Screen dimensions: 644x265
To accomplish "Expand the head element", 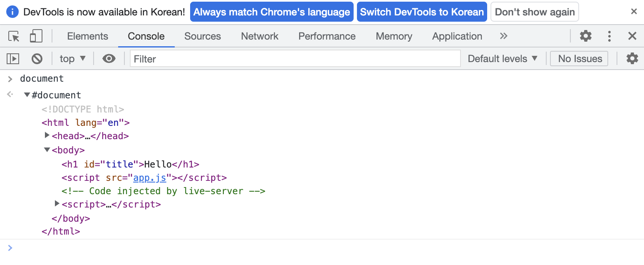I will tap(47, 135).
